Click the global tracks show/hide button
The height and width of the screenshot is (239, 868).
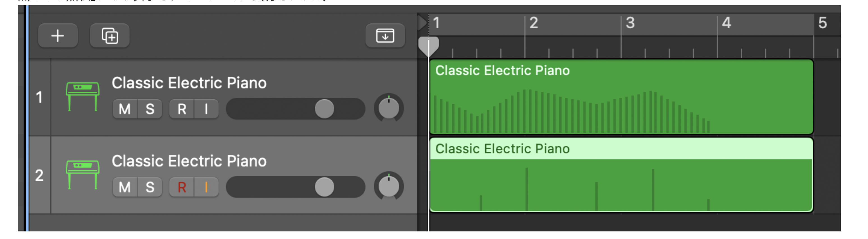(x=385, y=36)
